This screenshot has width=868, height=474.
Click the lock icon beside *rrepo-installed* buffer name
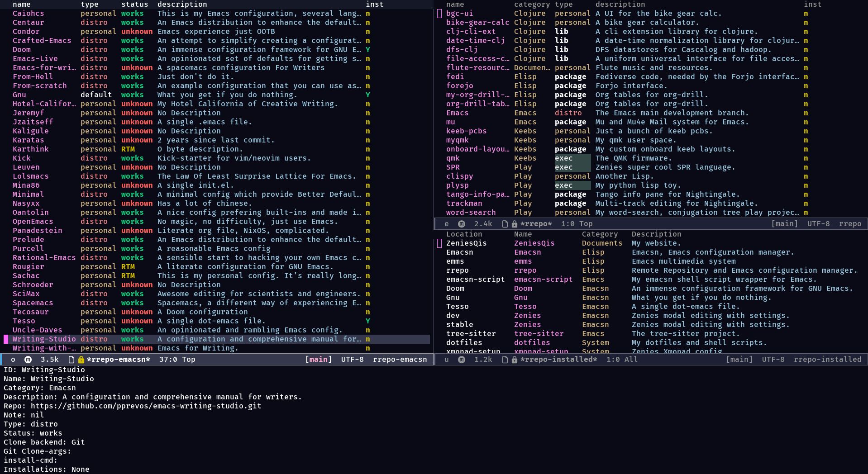[515, 360]
